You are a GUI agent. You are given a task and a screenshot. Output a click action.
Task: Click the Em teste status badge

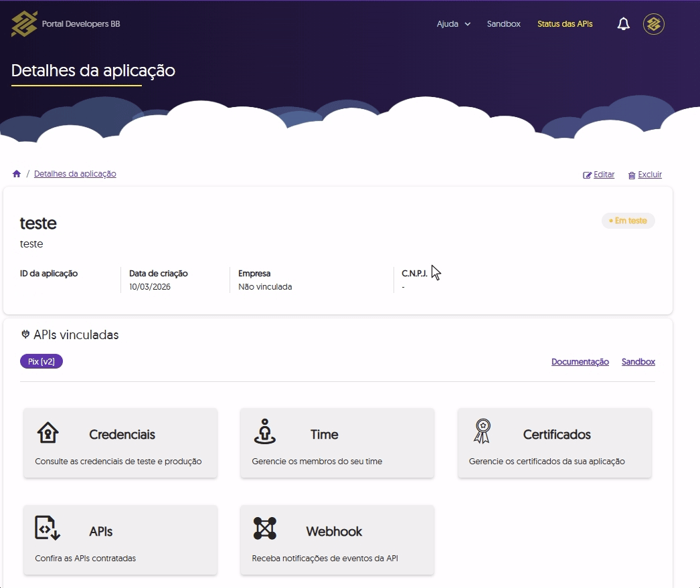[628, 221]
